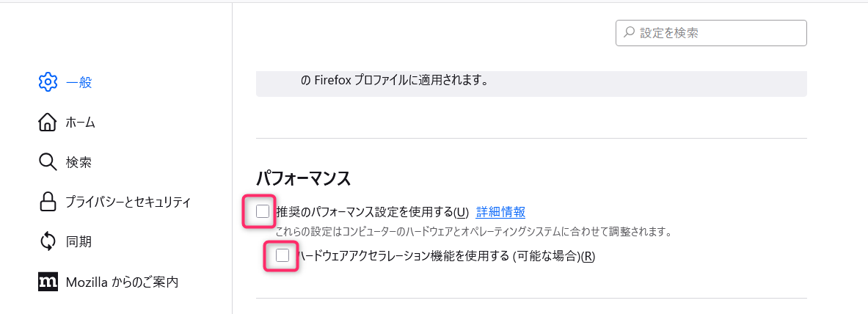
Task: Click the gear icon for General settings
Action: [x=48, y=82]
